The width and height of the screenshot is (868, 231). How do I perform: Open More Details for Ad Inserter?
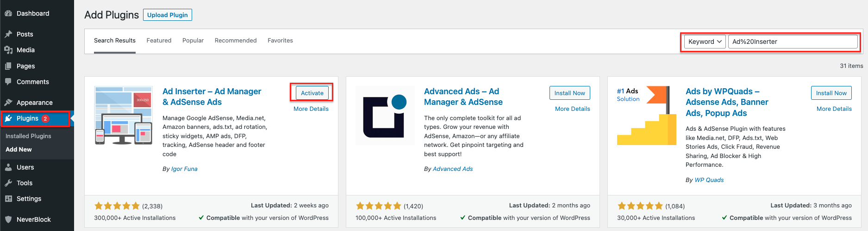coord(311,109)
